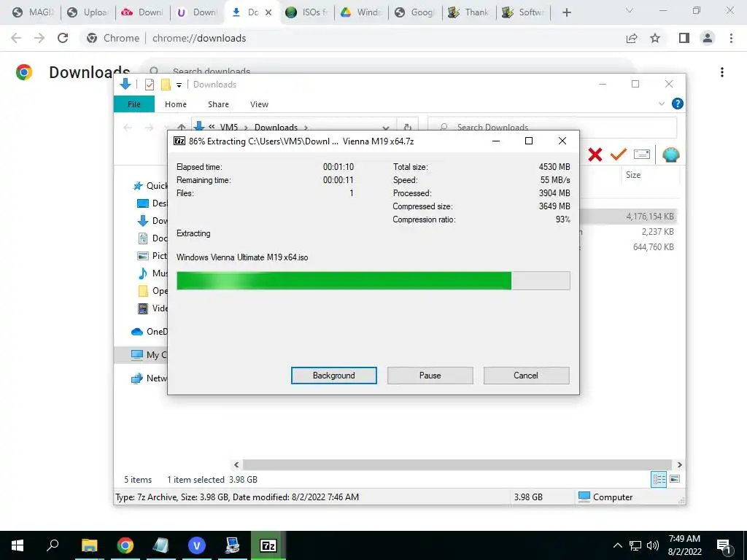Image resolution: width=747 pixels, height=560 pixels.
Task: Reload the Chrome page
Action: pos(63,38)
